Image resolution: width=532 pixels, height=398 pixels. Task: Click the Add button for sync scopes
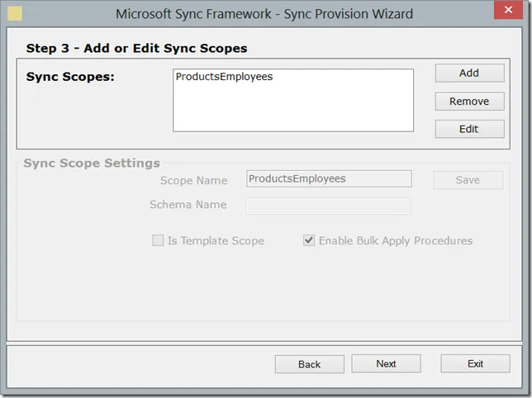pos(469,73)
